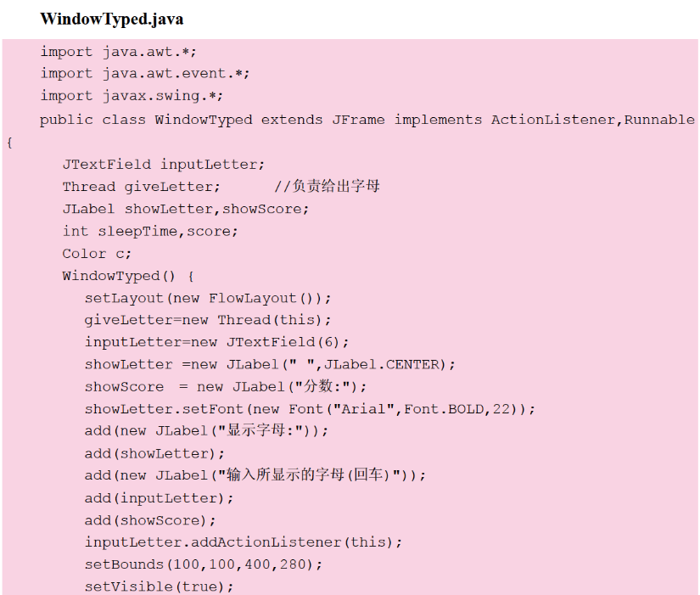Click the setLayout(new FlowLayout()); line
Screen dimensions: 700x595
pos(208,298)
